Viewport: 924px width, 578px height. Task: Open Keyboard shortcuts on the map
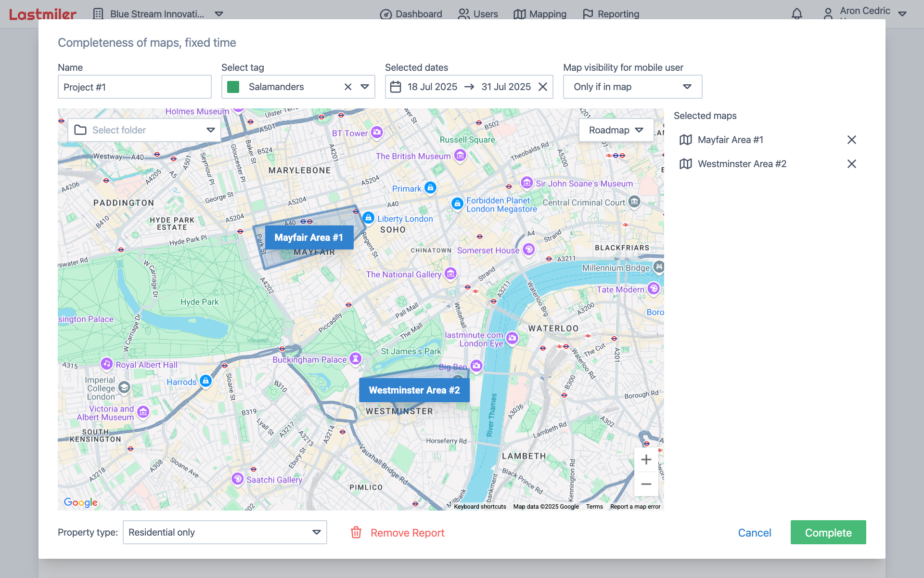tap(480, 506)
